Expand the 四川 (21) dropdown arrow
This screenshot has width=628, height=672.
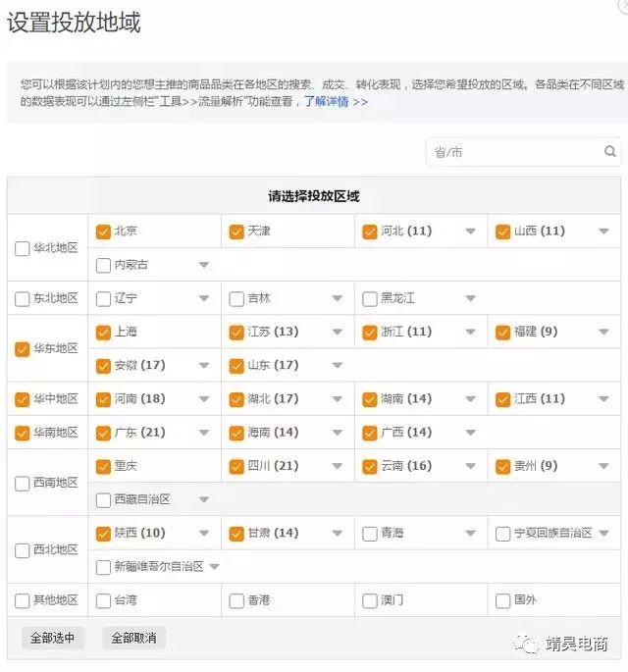pos(338,466)
